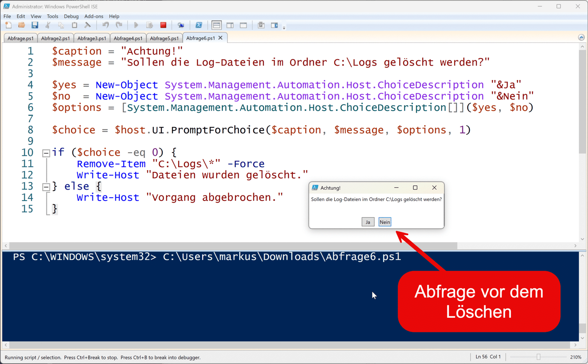Image resolution: width=588 pixels, height=364 pixels.
Task: Click the Open script folder icon
Action: (22, 25)
